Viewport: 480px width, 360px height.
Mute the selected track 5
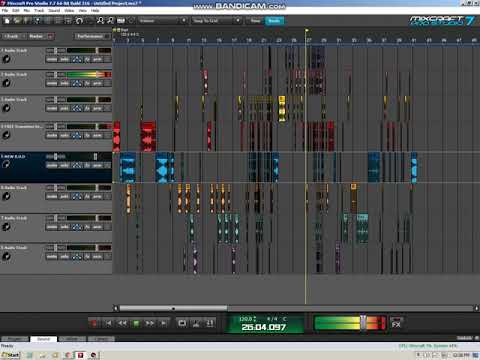pos(52,165)
